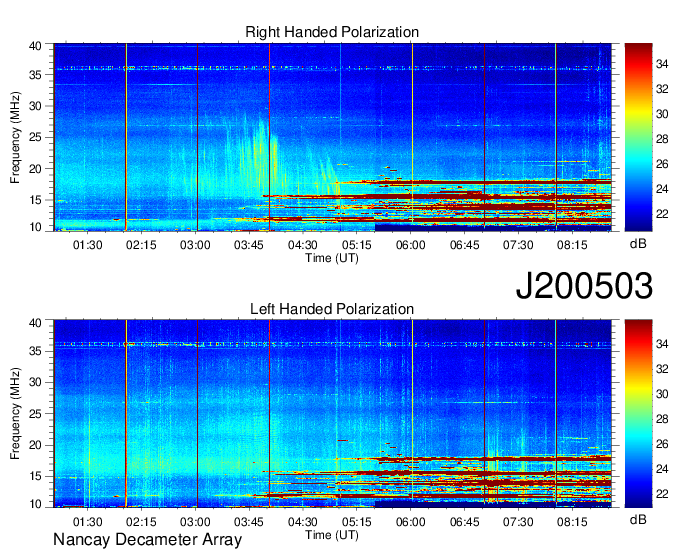The width and height of the screenshot is (680, 552).
Task: Click the "06:00" time tick on Right Handed plot
Action: pos(410,245)
